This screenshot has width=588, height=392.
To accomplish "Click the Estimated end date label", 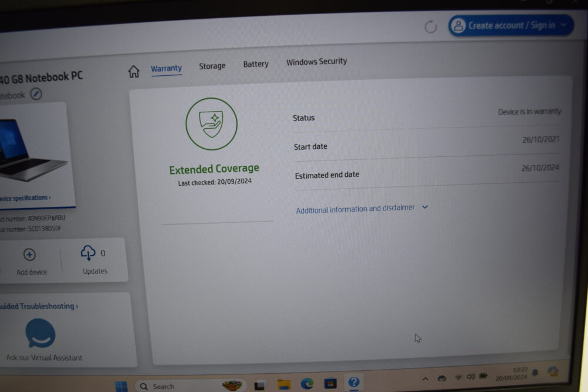I will [327, 175].
